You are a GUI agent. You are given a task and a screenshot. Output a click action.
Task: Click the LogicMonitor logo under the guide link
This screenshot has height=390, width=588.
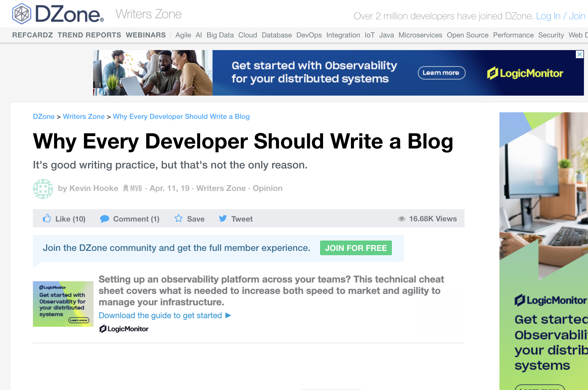point(124,329)
